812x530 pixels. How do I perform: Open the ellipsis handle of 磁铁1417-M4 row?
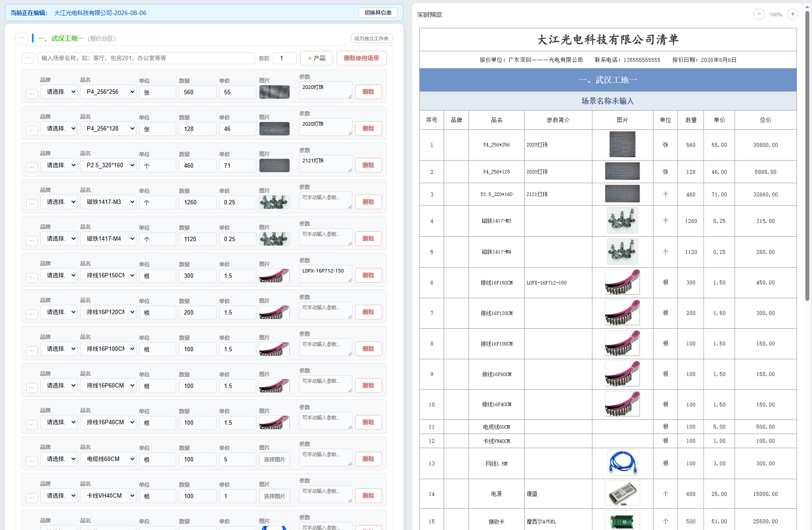tap(31, 241)
